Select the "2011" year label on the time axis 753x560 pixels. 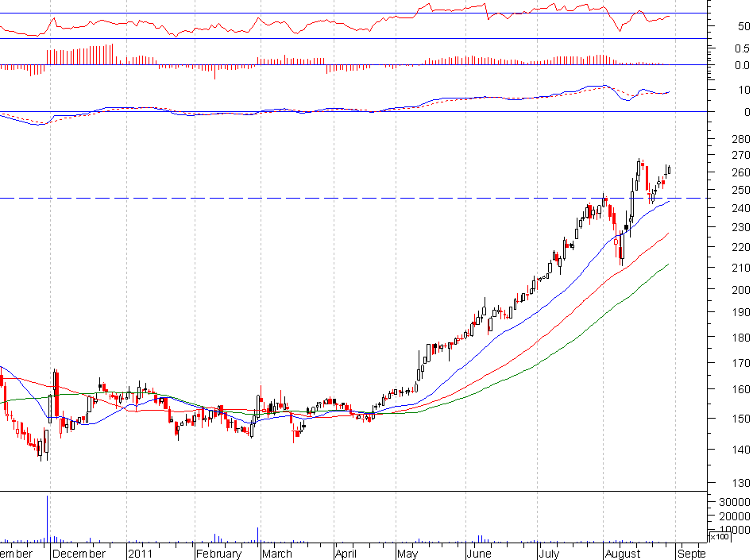(x=141, y=554)
